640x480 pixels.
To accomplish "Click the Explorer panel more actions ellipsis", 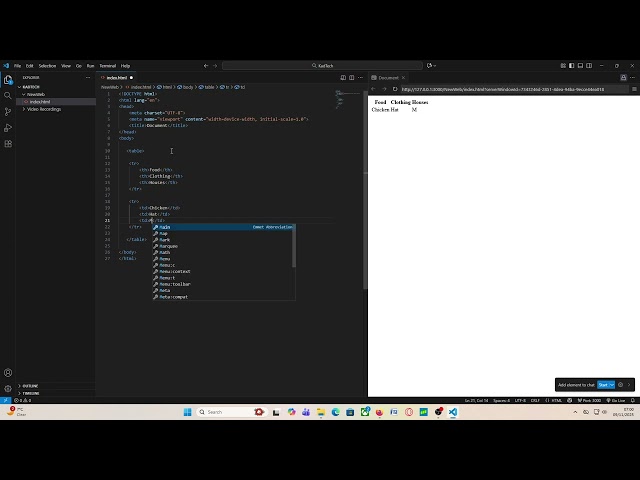I will click(x=88, y=78).
